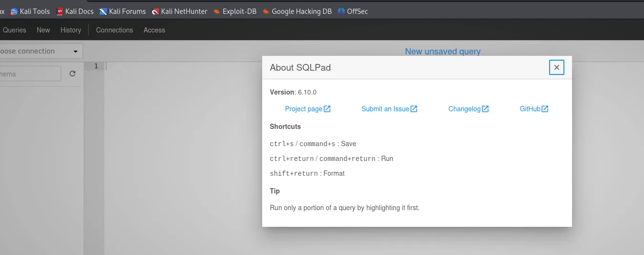The height and width of the screenshot is (255, 644).
Task: Click the tip about highlighting a query portion
Action: pyautogui.click(x=345, y=208)
